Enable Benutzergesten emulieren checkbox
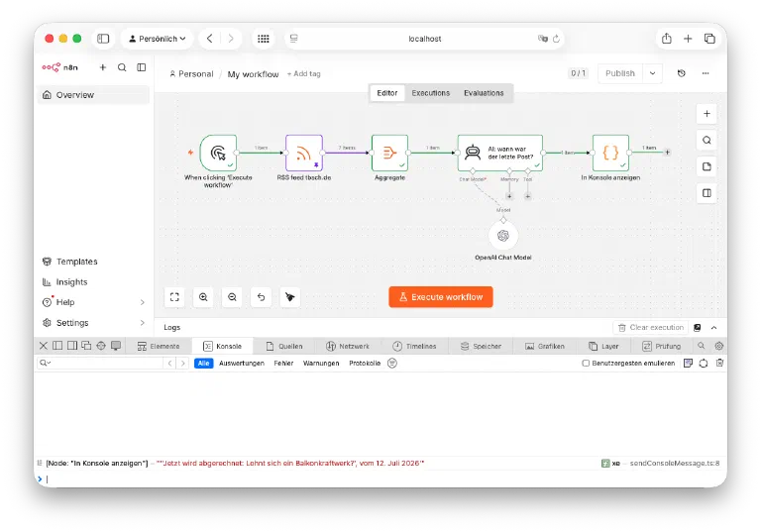Screen dimensions: 761x532 586,363
